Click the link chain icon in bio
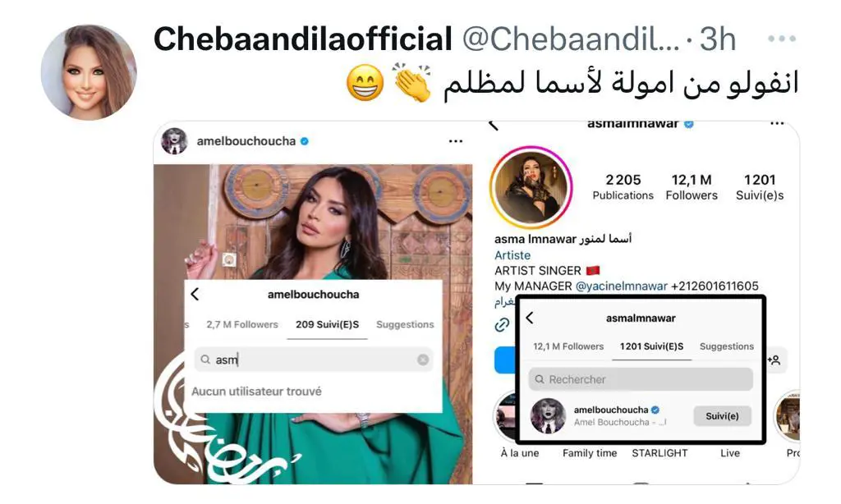The width and height of the screenshot is (841, 504). [x=502, y=324]
